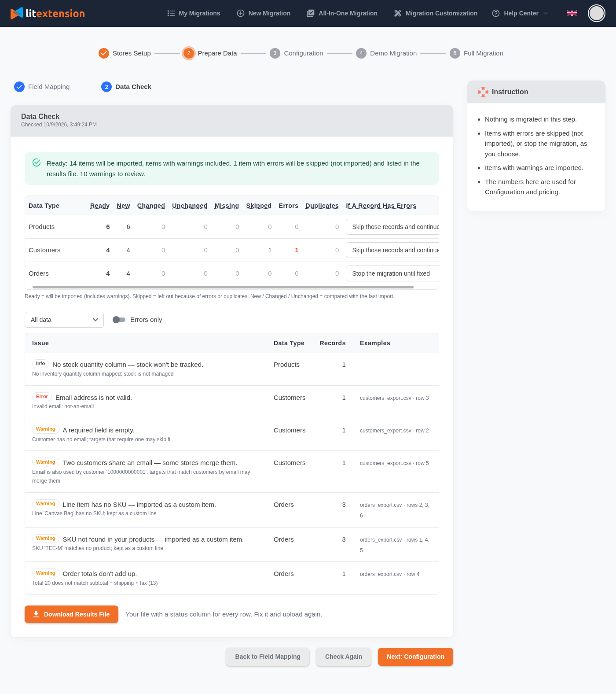
Task: Click the green ready status check icon
Action: click(37, 162)
